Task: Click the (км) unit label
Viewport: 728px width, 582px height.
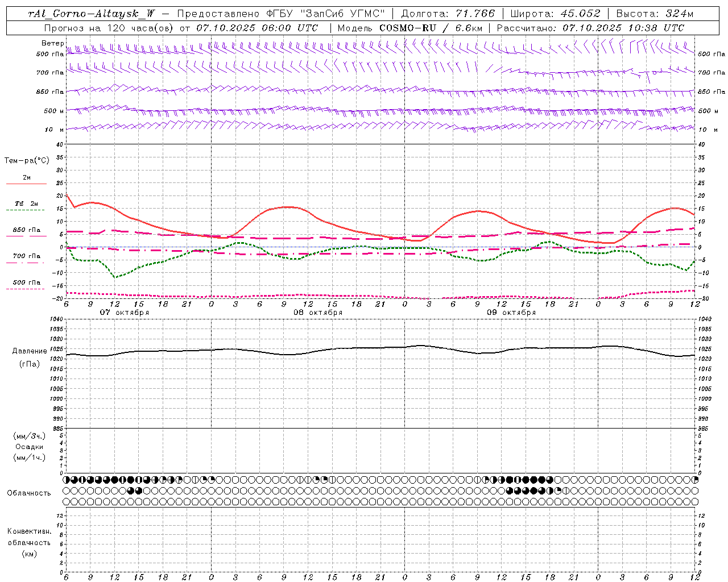Action: (30, 554)
